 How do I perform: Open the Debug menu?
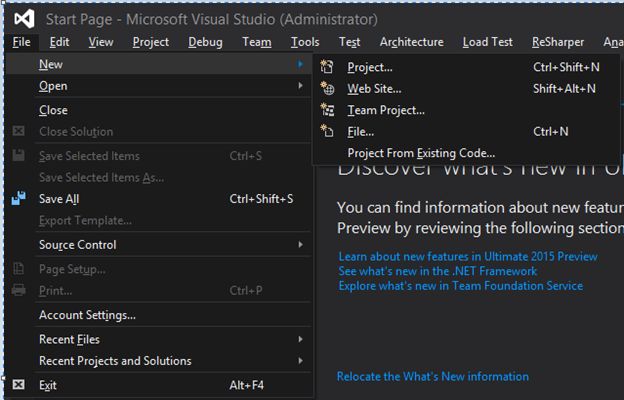[205, 42]
